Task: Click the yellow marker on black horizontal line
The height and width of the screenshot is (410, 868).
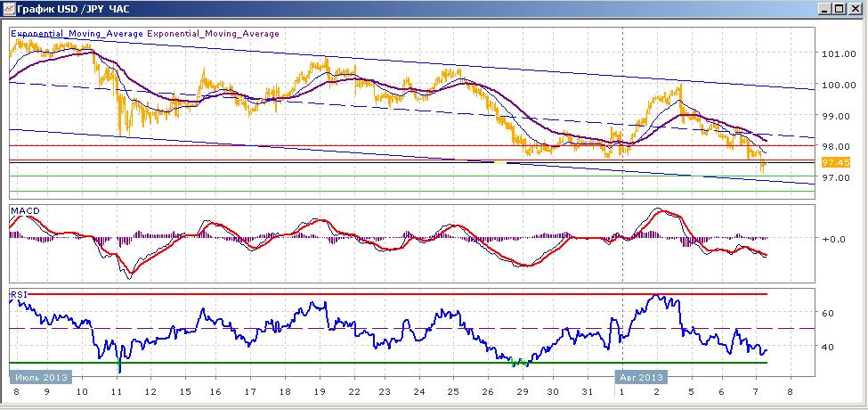Action: tap(499, 162)
